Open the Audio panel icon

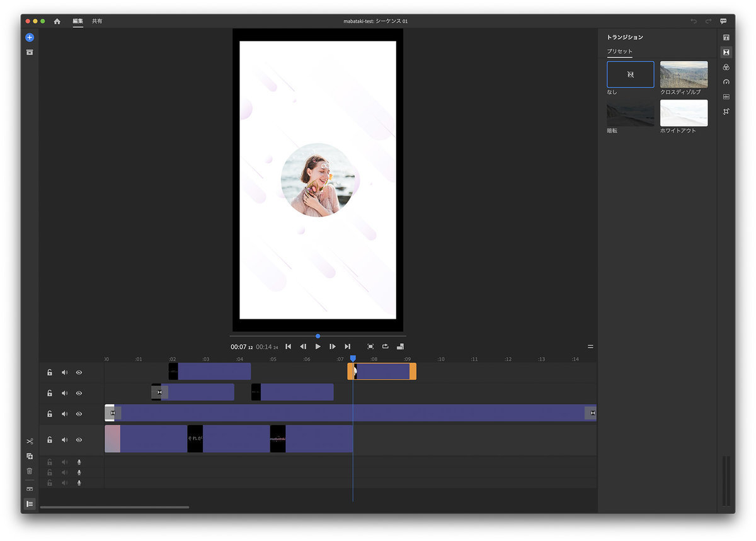coord(726,96)
